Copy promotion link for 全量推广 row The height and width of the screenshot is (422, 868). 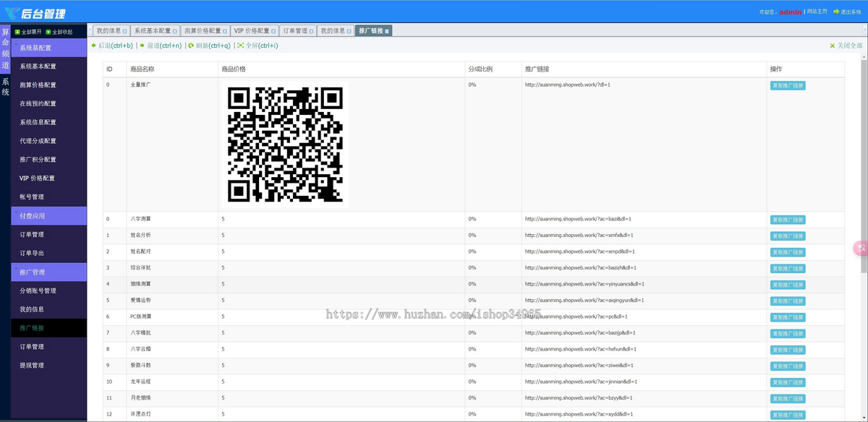(788, 85)
